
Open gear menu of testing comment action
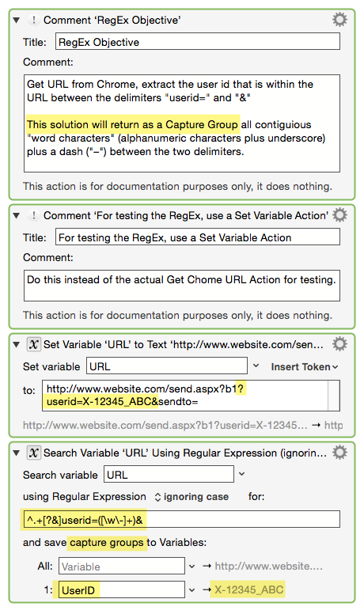point(339,214)
